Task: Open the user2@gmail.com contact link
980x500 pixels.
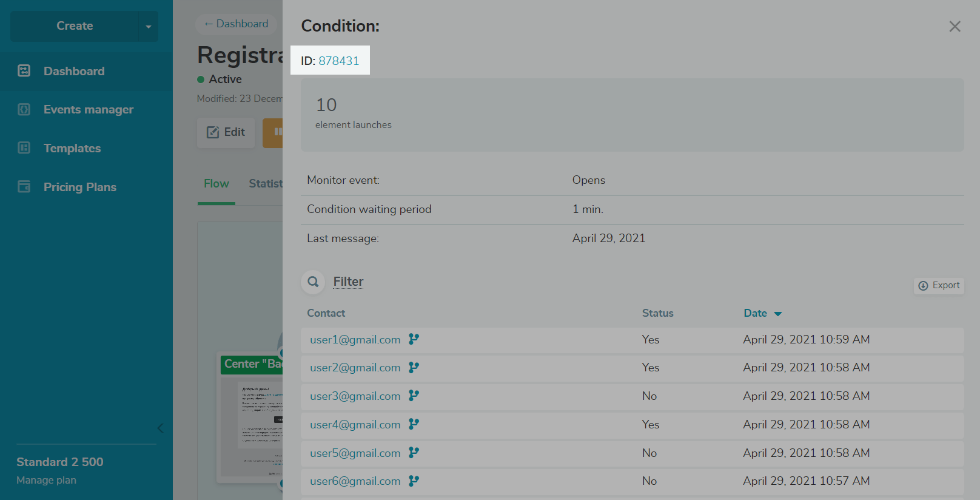Action: tap(355, 368)
